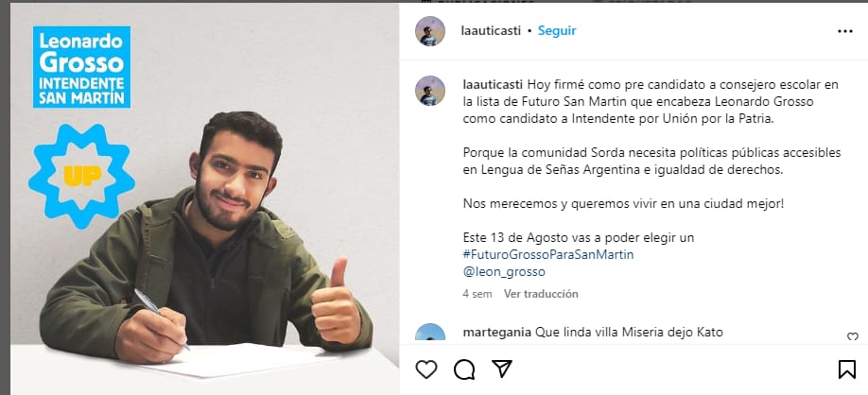Click the post photo of the man signing

point(205,199)
